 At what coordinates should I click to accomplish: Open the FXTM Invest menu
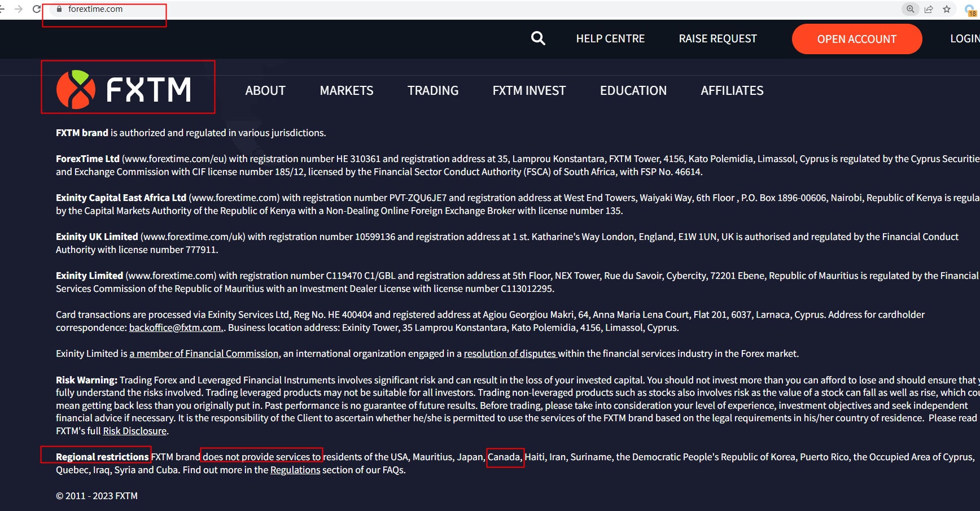click(x=529, y=90)
